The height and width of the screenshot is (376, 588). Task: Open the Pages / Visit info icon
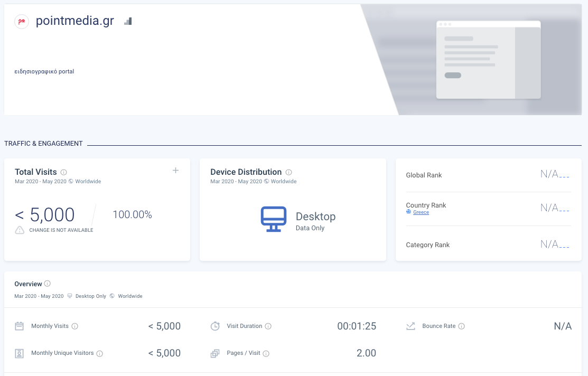pyautogui.click(x=266, y=353)
